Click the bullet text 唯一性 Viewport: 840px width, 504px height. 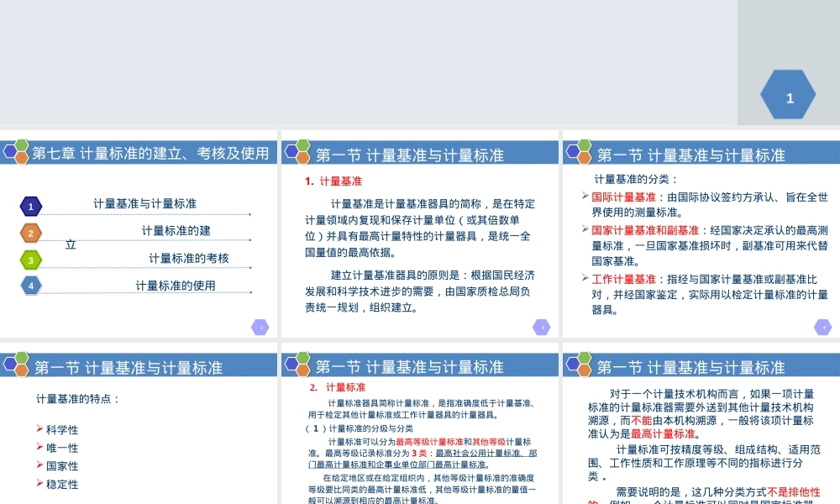[62, 448]
